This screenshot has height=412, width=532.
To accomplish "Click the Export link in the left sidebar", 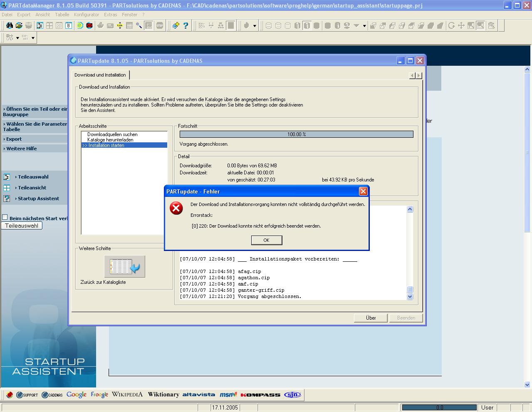I will coord(14,139).
